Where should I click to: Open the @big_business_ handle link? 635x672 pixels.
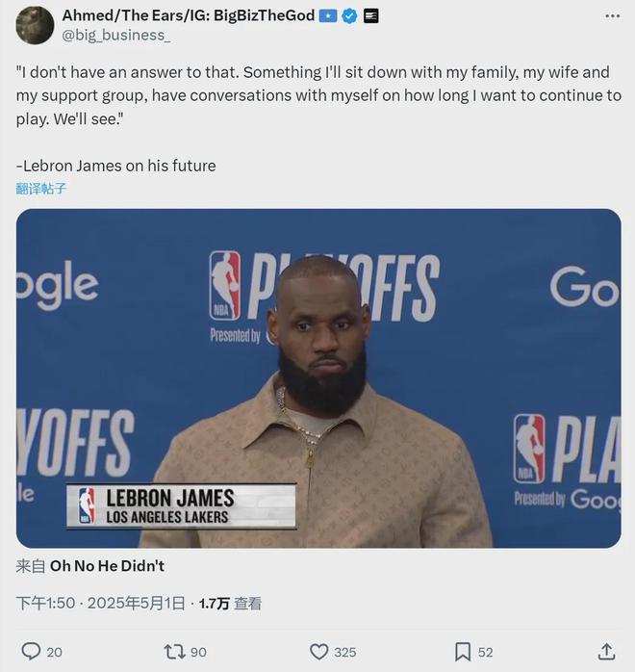pos(115,36)
